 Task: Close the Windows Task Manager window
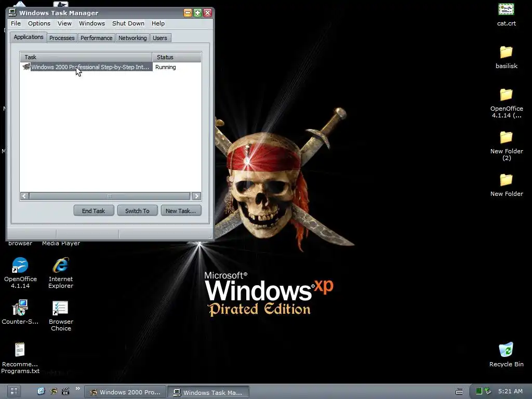tap(208, 13)
